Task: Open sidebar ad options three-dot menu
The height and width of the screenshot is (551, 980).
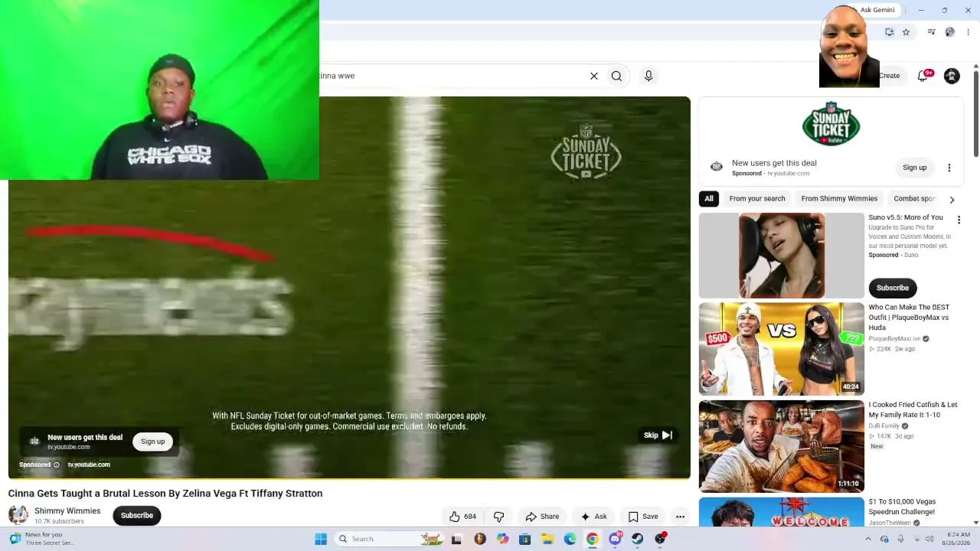Action: tap(949, 168)
